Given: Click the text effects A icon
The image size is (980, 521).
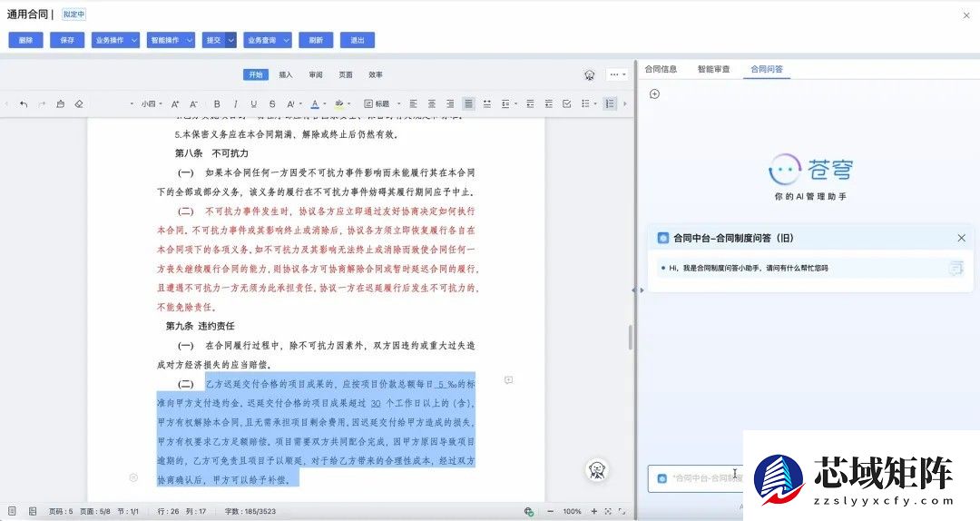Looking at the screenshot, I should [290, 103].
